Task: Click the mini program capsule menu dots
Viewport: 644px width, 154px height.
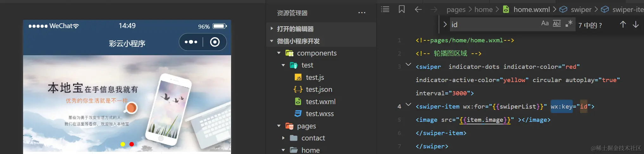Action: click(191, 42)
